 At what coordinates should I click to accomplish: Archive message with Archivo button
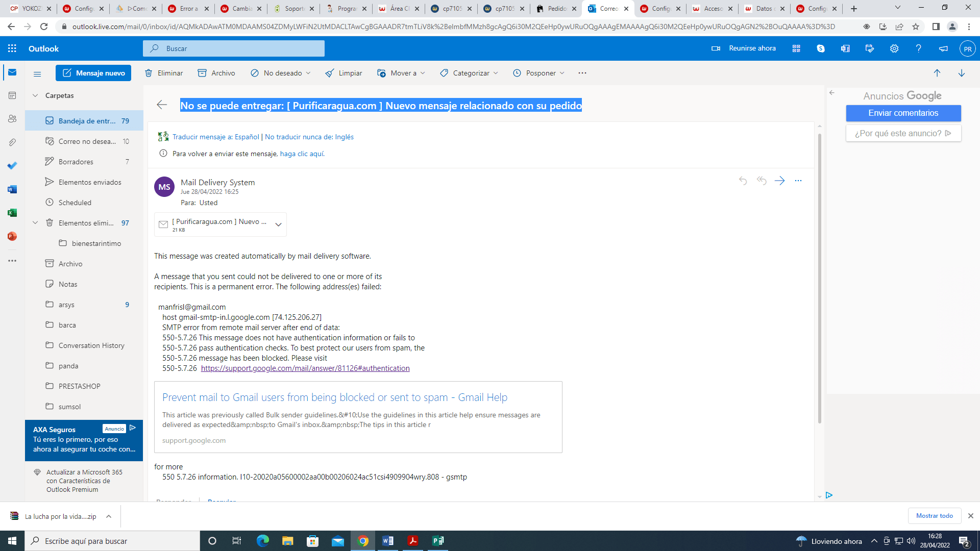[x=216, y=73]
